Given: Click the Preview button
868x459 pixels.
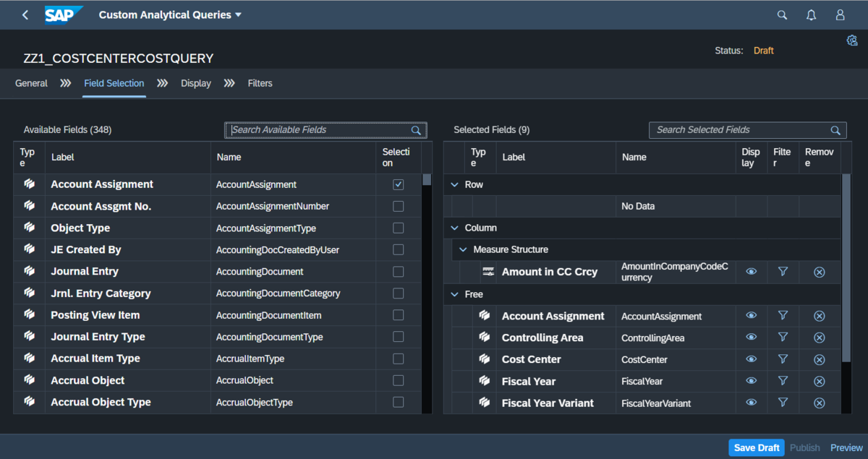Looking at the screenshot, I should click(x=846, y=447).
